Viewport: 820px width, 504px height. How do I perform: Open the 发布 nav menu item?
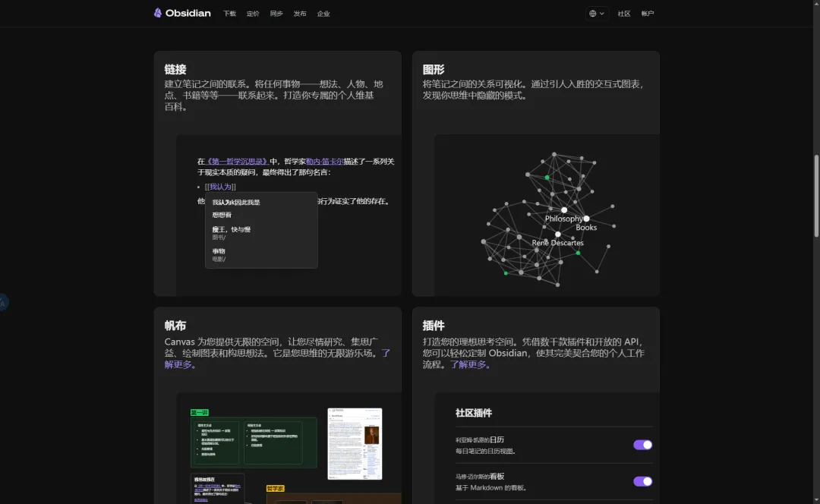300,14
